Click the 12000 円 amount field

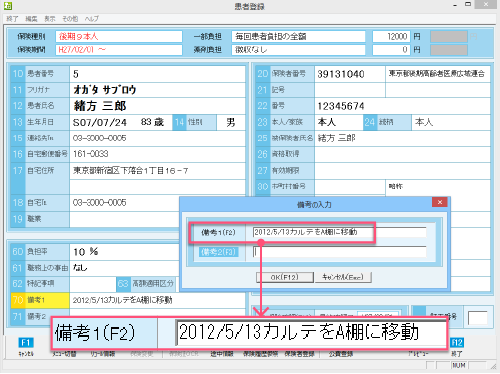point(391,36)
